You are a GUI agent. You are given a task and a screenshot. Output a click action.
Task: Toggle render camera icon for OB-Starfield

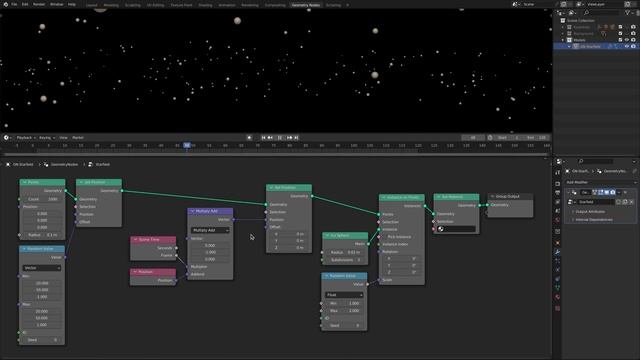[633, 47]
